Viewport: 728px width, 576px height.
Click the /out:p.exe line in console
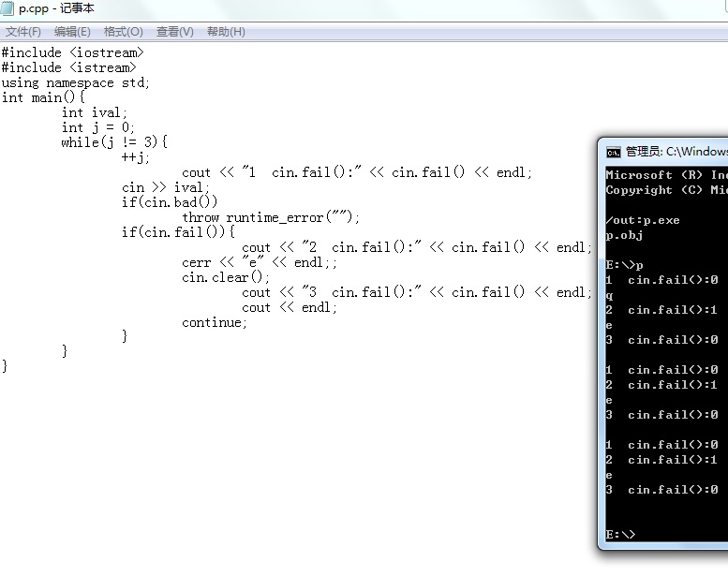[643, 220]
